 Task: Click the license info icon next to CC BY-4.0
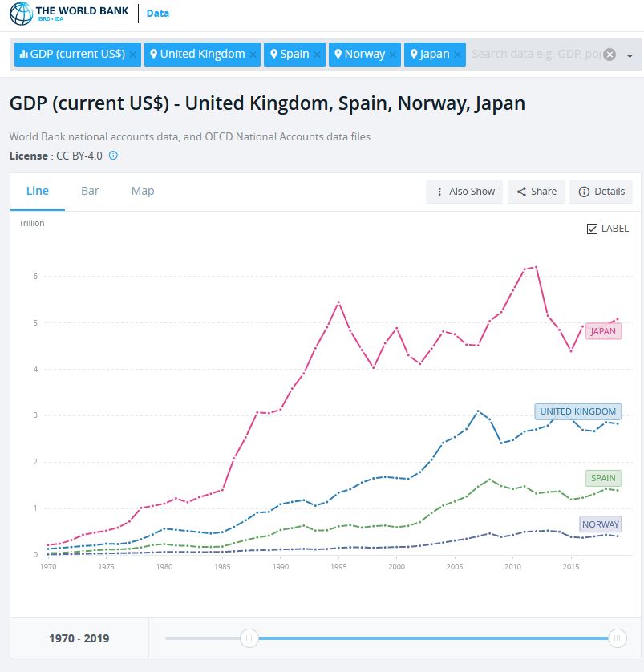tap(113, 156)
